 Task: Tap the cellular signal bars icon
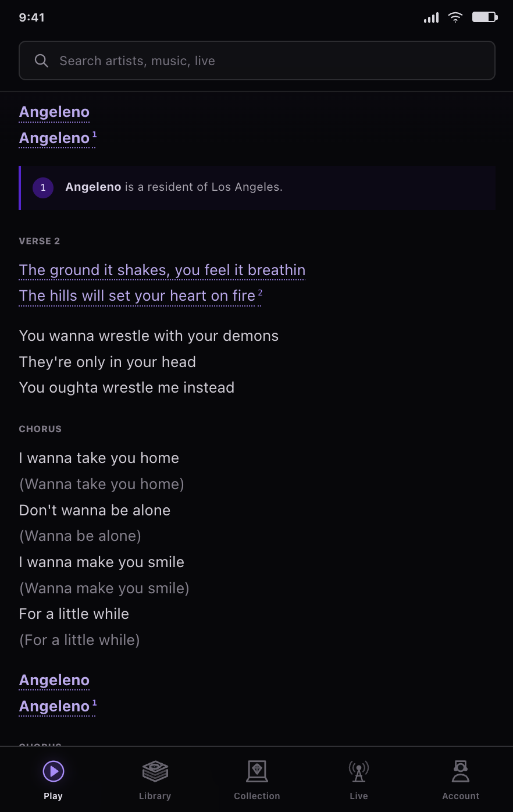click(x=432, y=18)
